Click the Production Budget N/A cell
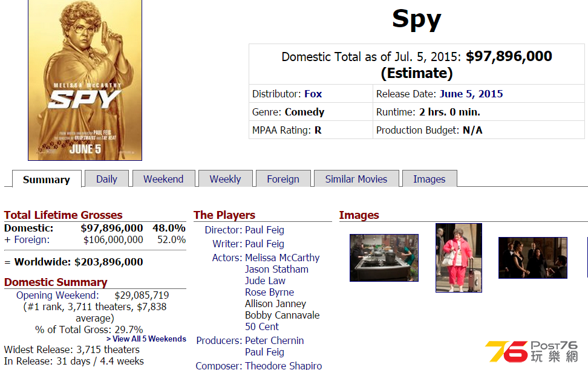Screen dimensions: 588x370 coord(479,130)
